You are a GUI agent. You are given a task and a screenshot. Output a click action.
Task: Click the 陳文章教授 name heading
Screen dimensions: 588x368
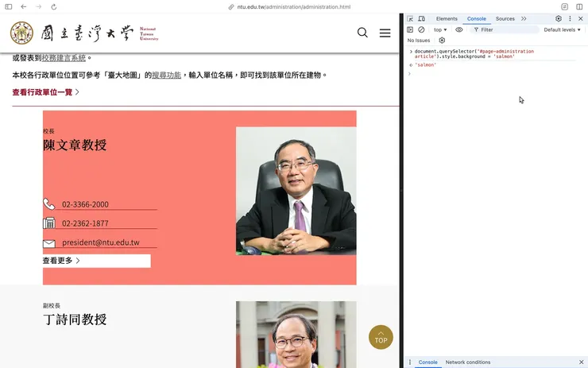coord(75,145)
